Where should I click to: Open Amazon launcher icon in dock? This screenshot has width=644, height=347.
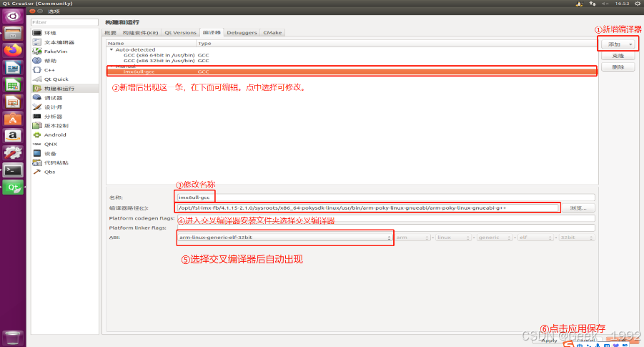[x=13, y=136]
